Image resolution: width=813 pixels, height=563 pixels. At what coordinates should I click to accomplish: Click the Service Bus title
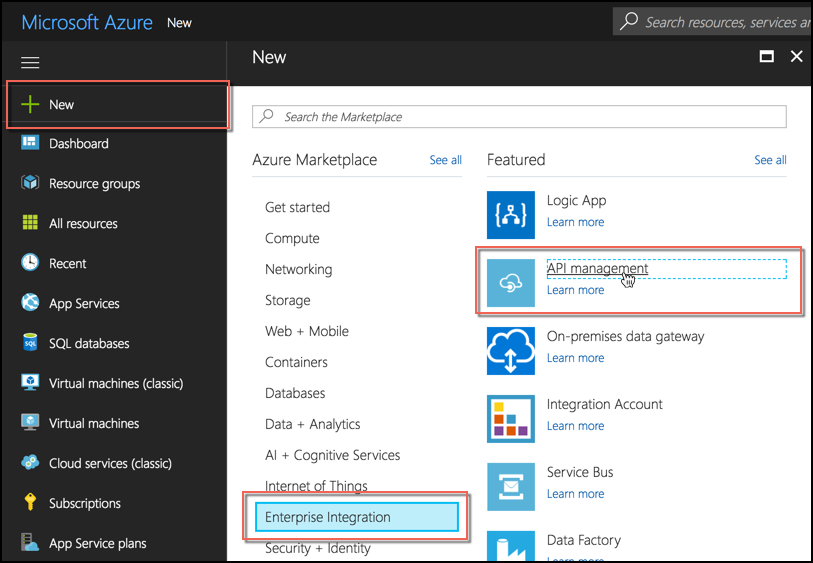point(580,472)
